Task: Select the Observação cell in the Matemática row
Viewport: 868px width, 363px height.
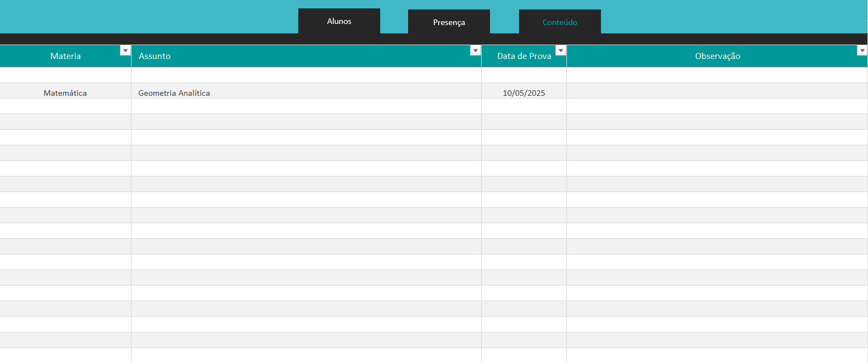Action: tap(717, 91)
